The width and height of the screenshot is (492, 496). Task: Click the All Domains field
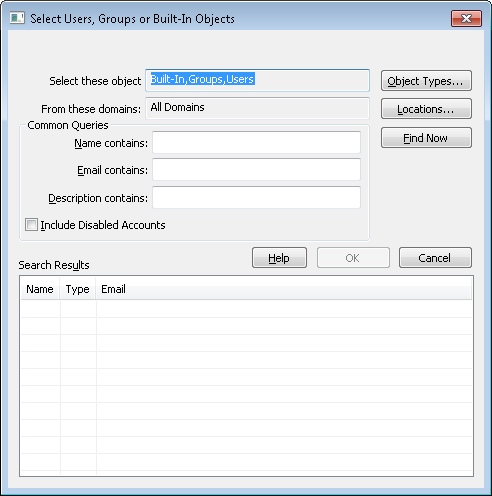tap(257, 108)
